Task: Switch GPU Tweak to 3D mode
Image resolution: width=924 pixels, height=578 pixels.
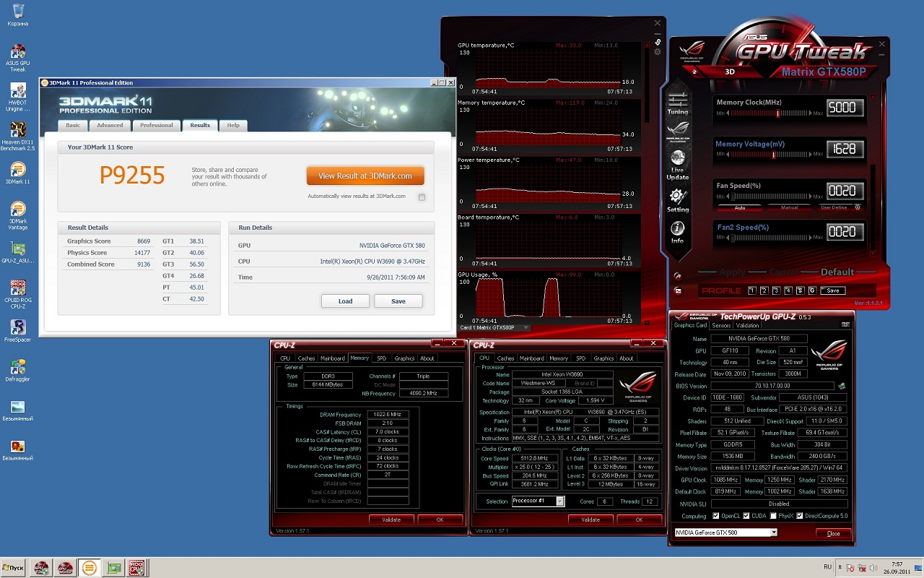Action: (730, 72)
